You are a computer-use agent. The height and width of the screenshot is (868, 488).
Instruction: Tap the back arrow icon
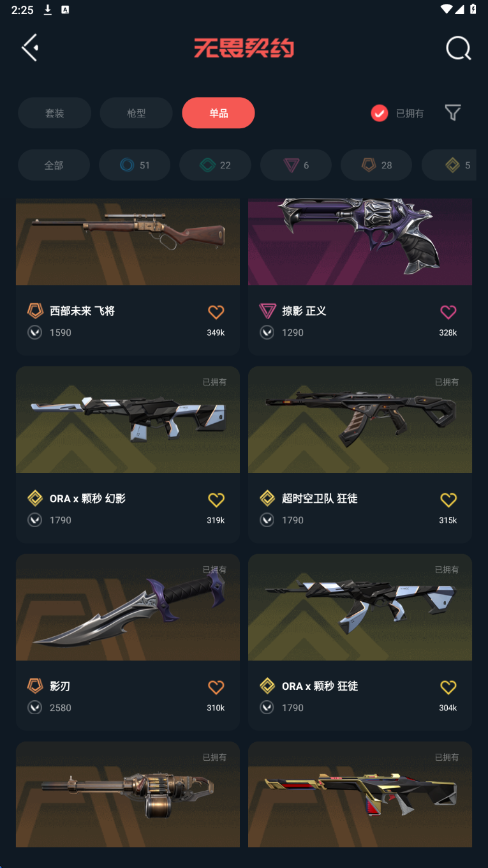click(30, 48)
